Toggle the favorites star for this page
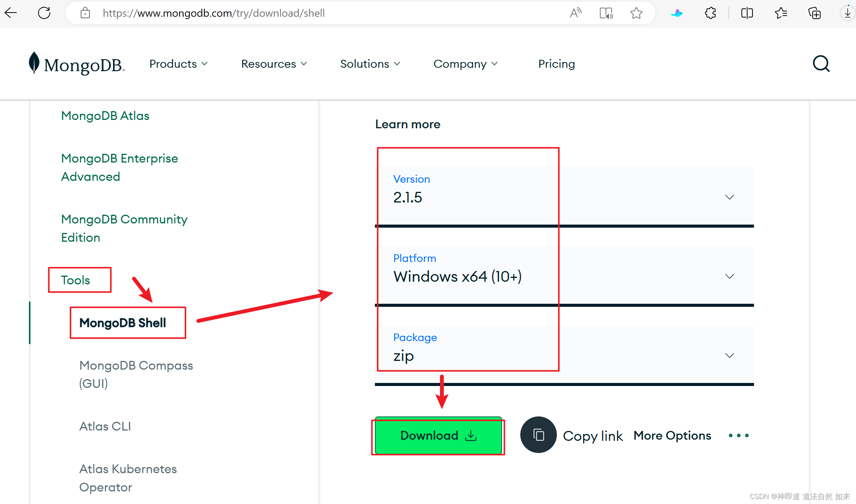Image resolution: width=856 pixels, height=504 pixels. [636, 13]
